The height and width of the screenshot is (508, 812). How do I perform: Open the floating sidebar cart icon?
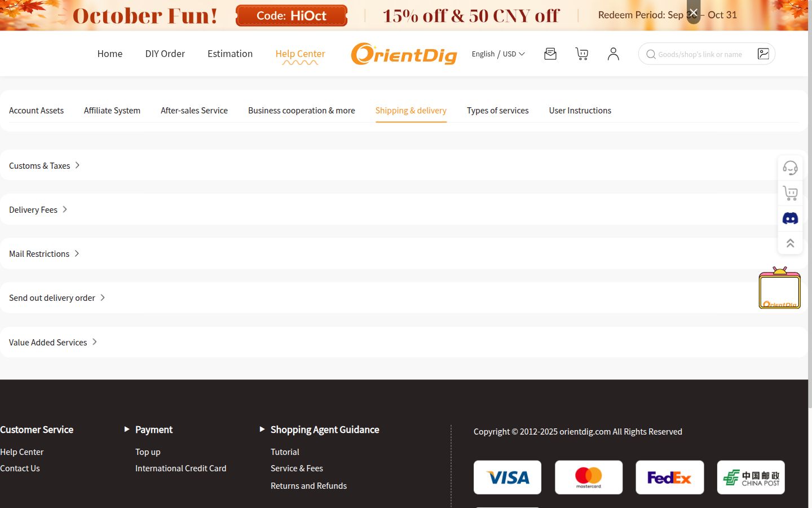pyautogui.click(x=790, y=193)
